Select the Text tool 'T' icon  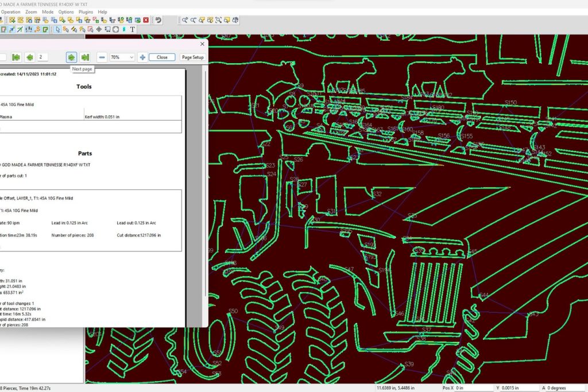pyautogui.click(x=132, y=29)
